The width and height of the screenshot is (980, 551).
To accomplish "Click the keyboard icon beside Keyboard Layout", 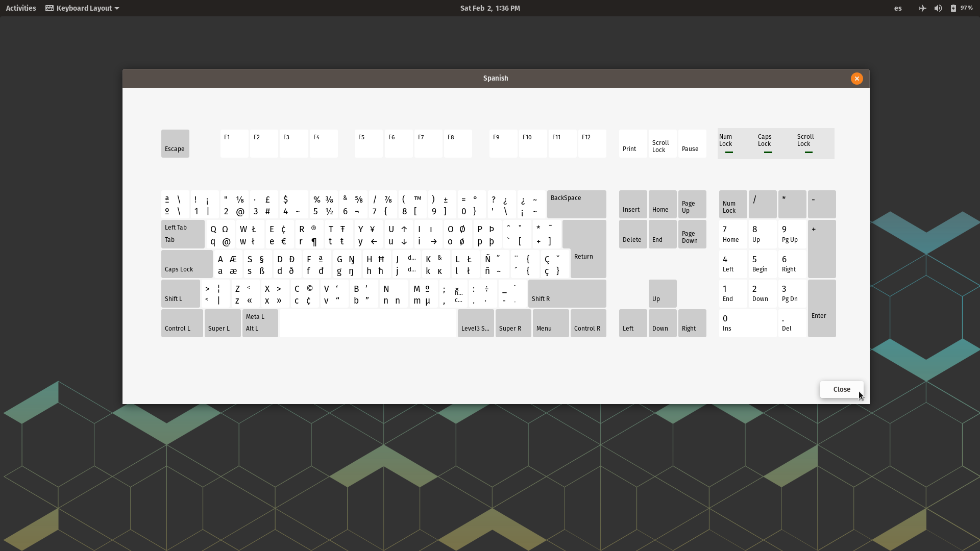I will pos(49,8).
